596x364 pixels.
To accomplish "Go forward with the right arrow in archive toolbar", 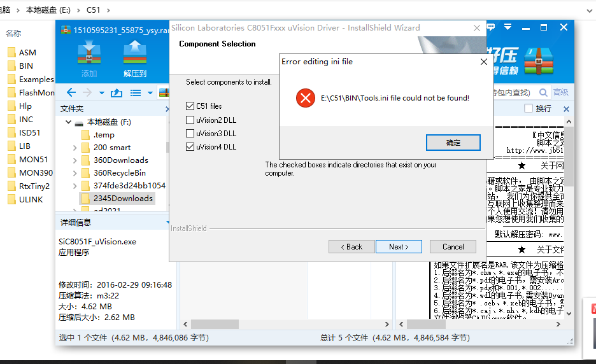I will (x=87, y=92).
